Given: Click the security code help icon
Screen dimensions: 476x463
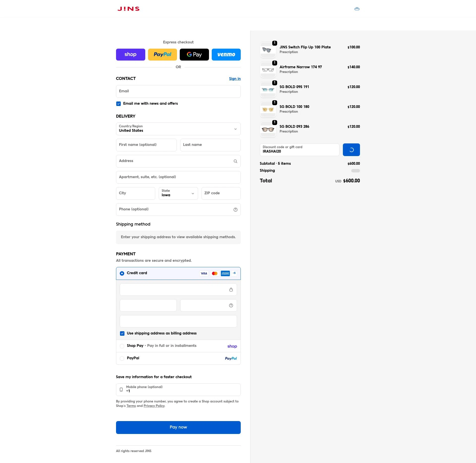Looking at the screenshot, I should [231, 305].
